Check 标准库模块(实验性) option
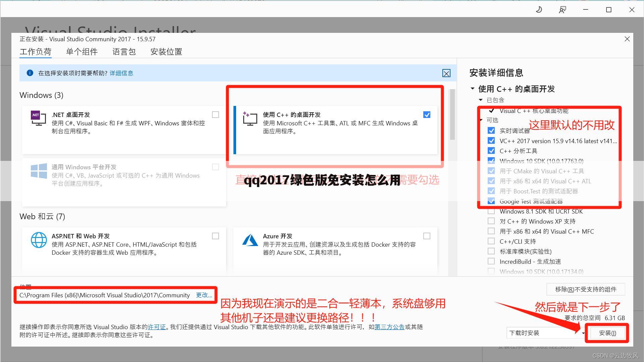This screenshot has height=362, width=644. click(x=491, y=251)
